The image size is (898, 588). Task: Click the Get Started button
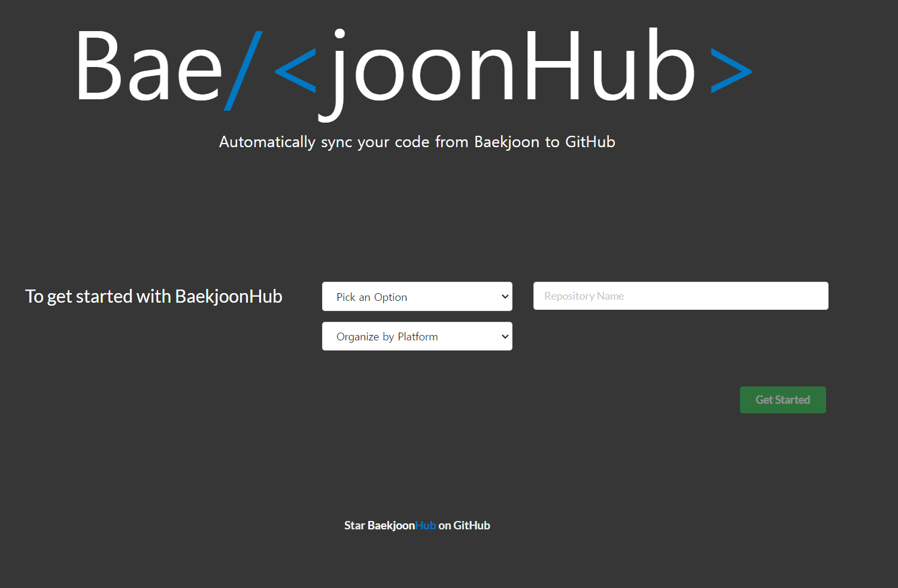[782, 400]
